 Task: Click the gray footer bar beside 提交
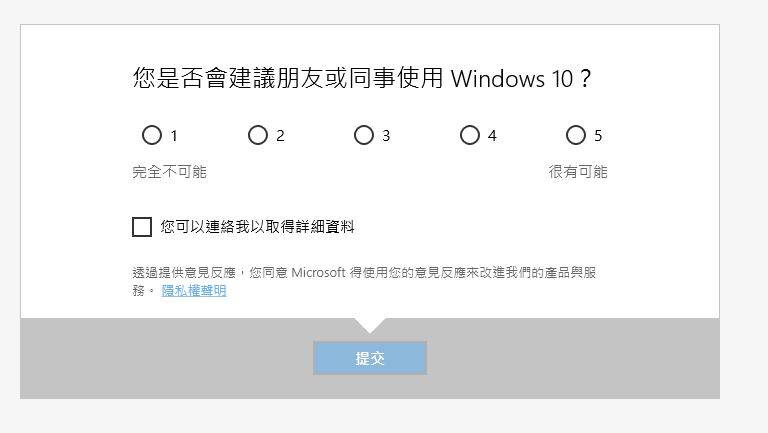point(573,358)
